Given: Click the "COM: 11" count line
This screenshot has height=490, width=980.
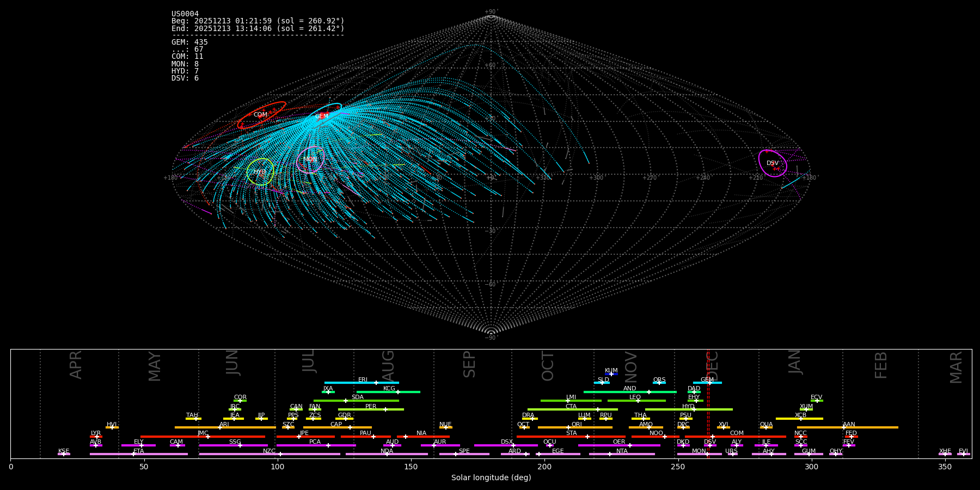Looking at the screenshot, I should pyautogui.click(x=187, y=57).
